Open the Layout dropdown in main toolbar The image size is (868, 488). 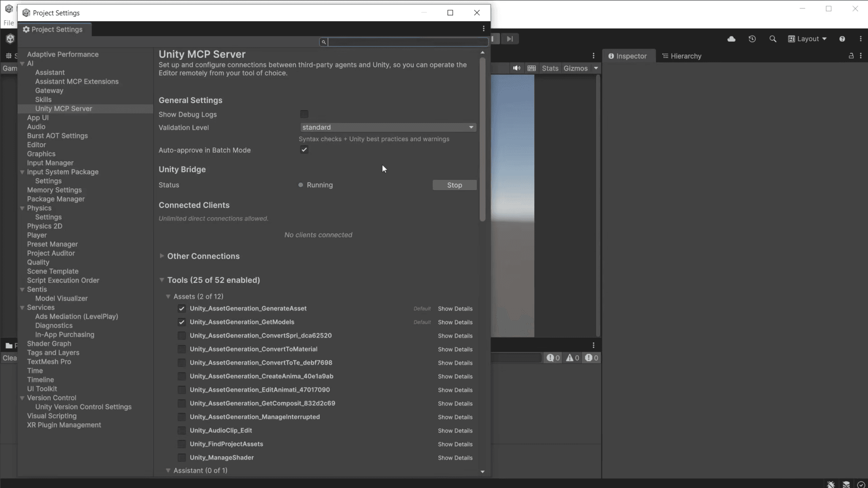click(x=807, y=39)
